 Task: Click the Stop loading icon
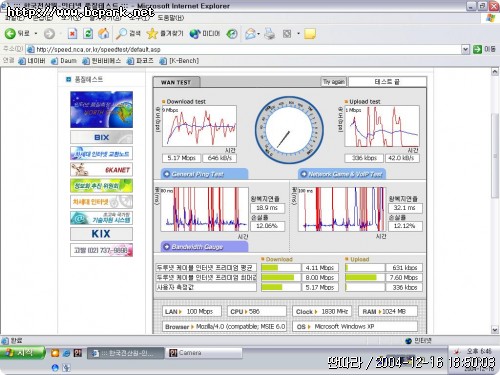[72, 34]
